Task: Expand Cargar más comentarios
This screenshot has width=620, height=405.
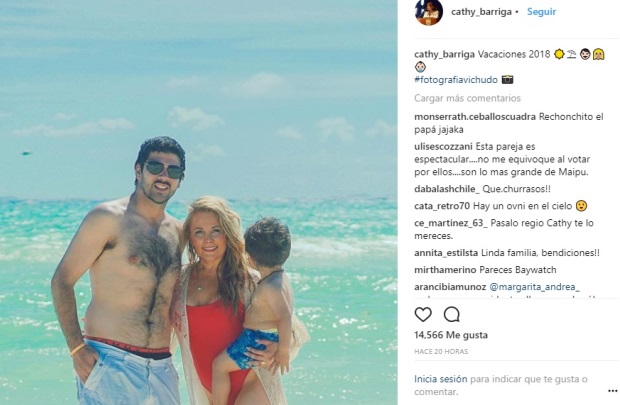Action: click(x=467, y=98)
